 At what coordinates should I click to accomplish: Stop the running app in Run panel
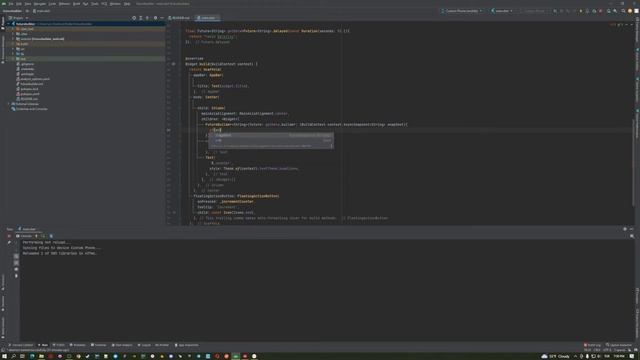(x=9, y=236)
